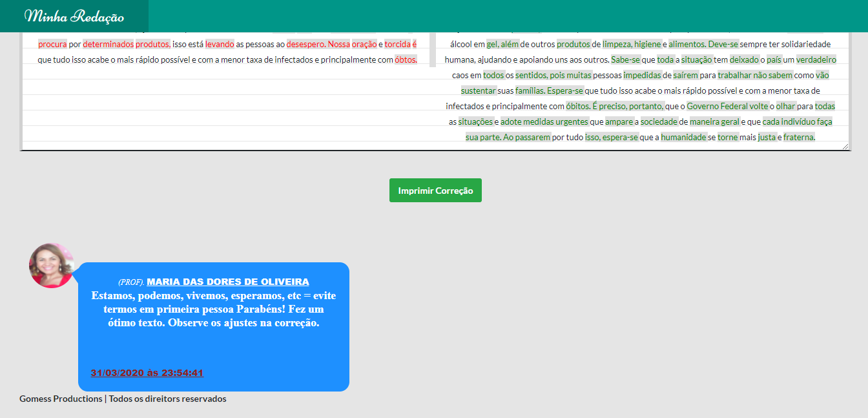868x418 pixels.
Task: Click the highlighted phrase 'Espera-se'
Action: point(564,90)
